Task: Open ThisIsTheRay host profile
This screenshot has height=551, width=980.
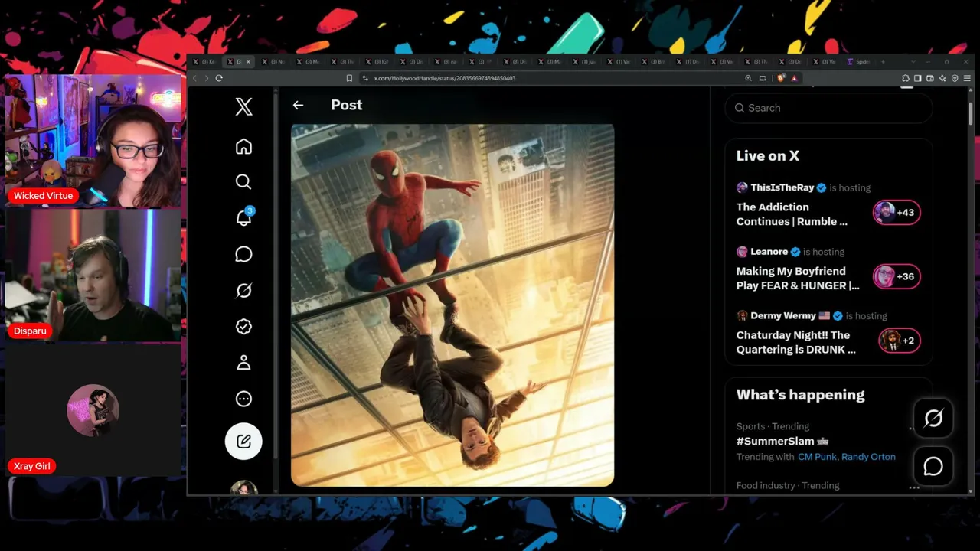Action: tap(782, 187)
